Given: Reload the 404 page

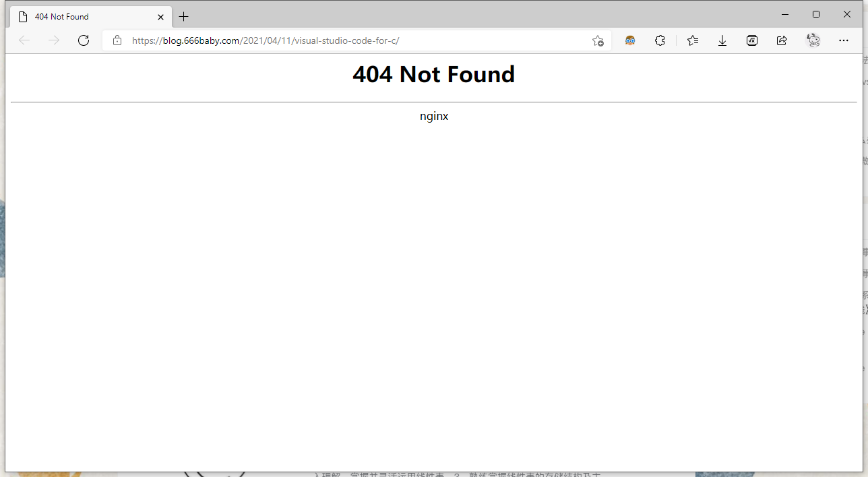Looking at the screenshot, I should tap(84, 40).
